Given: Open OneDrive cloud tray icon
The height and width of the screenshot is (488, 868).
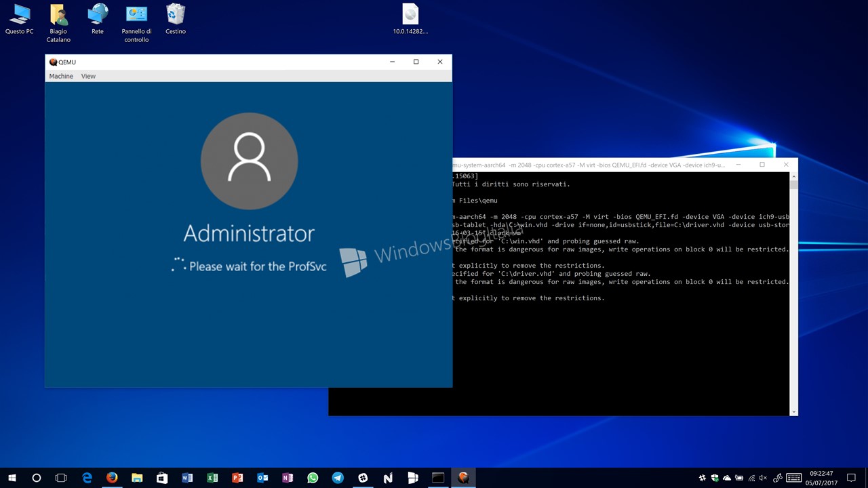Looking at the screenshot, I should click(727, 478).
